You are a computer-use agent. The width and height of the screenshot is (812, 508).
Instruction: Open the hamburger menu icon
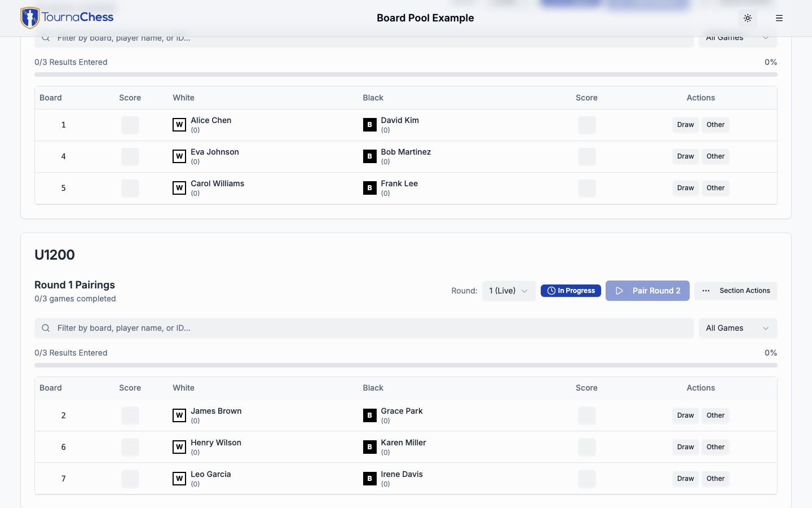(779, 18)
